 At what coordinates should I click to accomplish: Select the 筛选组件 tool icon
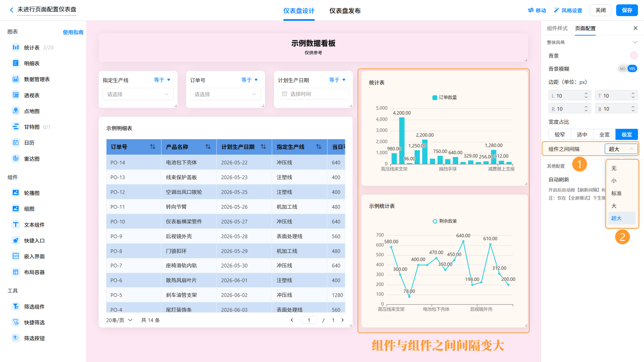(x=16, y=306)
